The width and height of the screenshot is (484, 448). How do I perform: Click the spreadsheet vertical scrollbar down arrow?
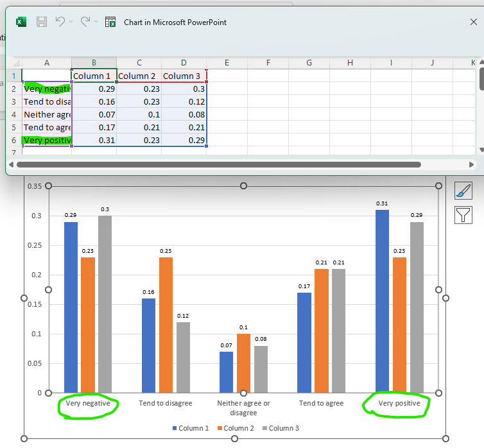[x=481, y=150]
